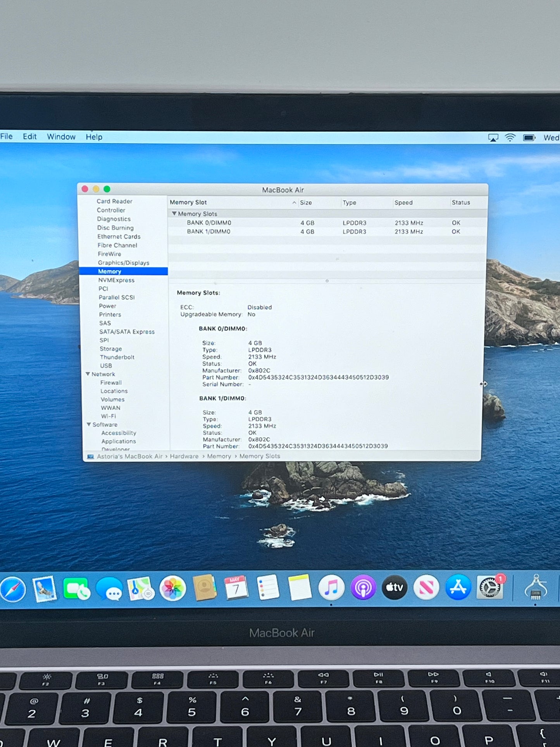Click computer icon in path bar
This screenshot has width=560, height=747.
[x=90, y=457]
